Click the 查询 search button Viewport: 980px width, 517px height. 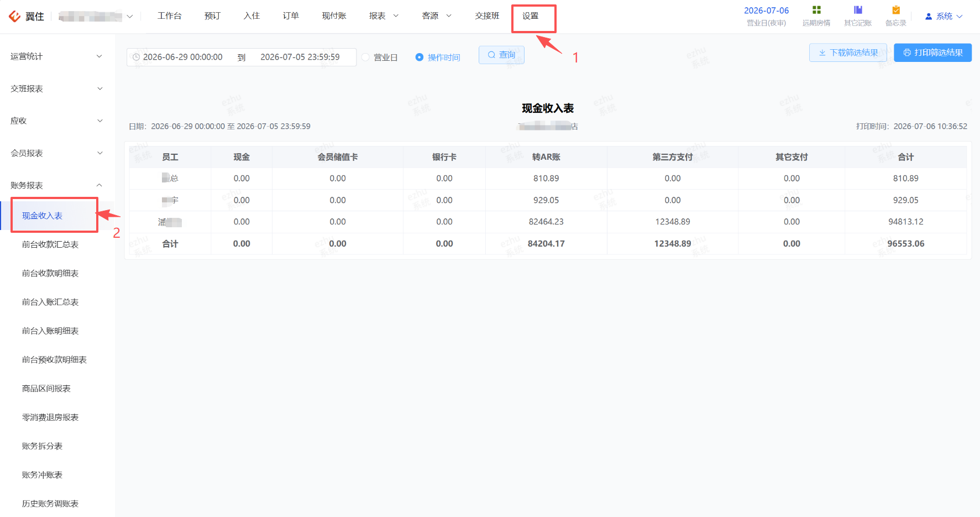(501, 55)
